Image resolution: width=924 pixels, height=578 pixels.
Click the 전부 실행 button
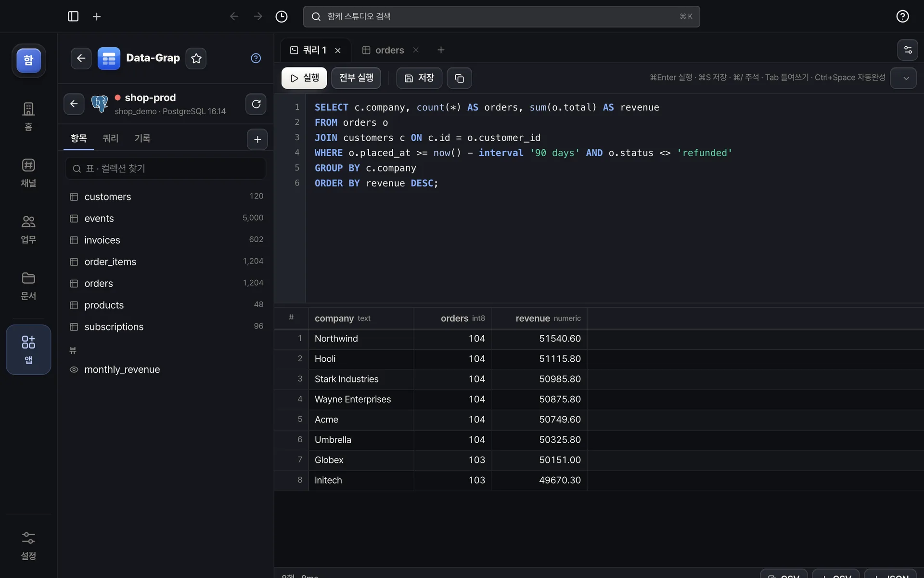[x=356, y=78]
